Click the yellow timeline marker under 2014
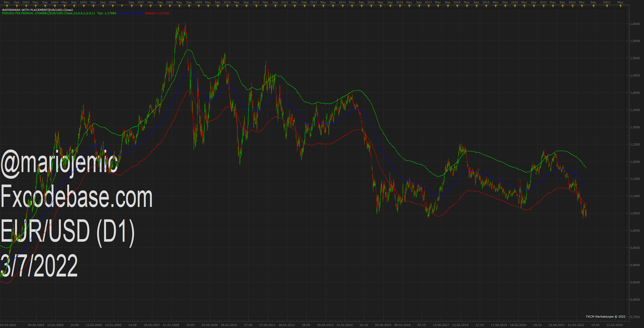 343,6
